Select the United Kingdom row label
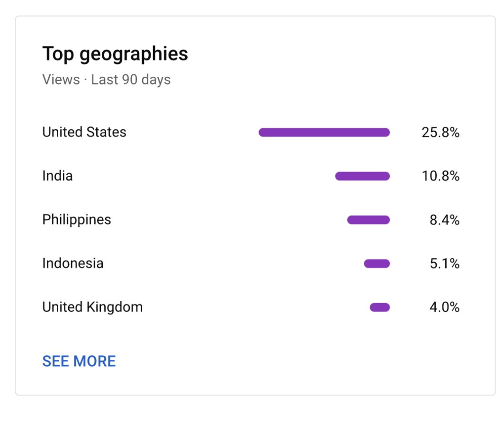This screenshot has height=422, width=504. click(x=92, y=307)
